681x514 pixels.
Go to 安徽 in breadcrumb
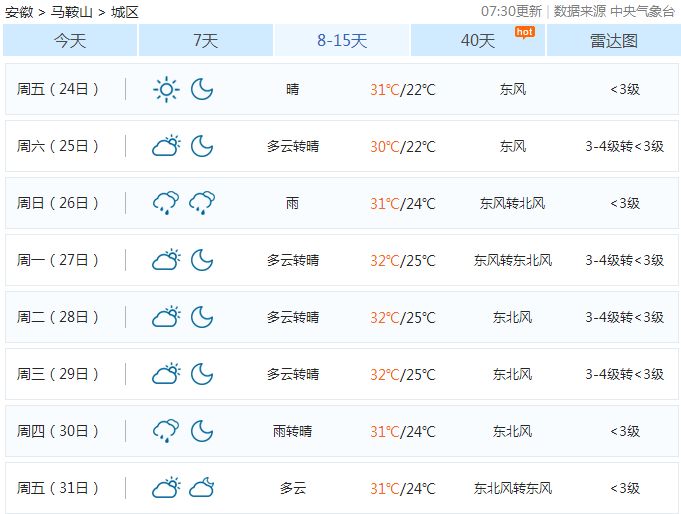click(x=19, y=12)
